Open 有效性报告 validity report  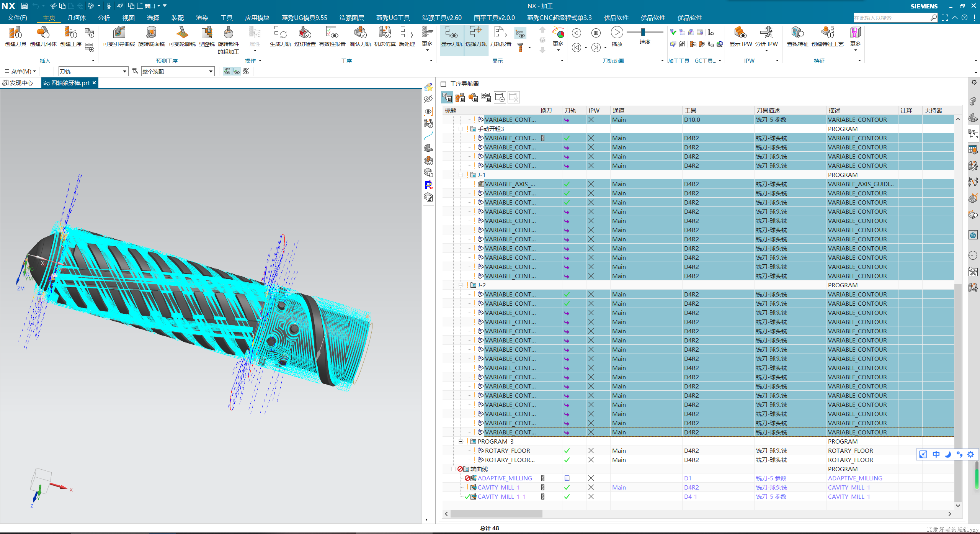pos(332,36)
